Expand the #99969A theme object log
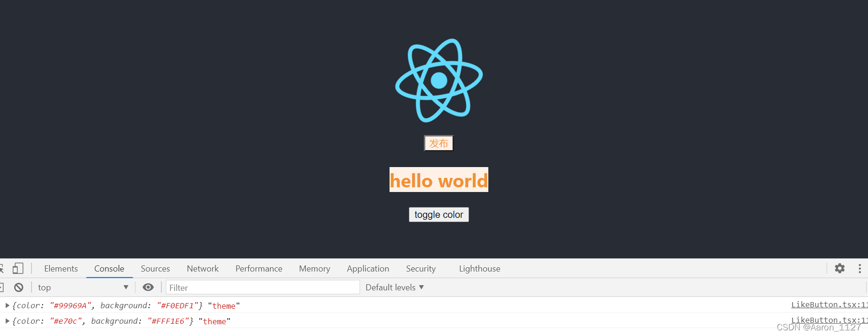This screenshot has height=336, width=868. 8,305
